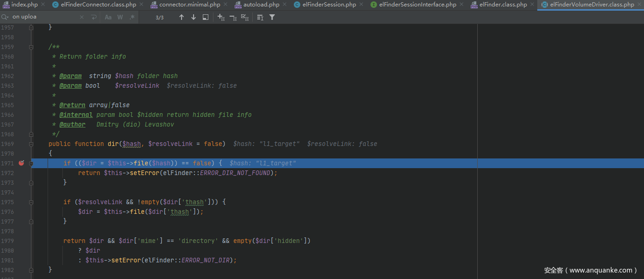The width and height of the screenshot is (644, 279).
Task: Go to previous search occurrence arrow
Action: [182, 17]
